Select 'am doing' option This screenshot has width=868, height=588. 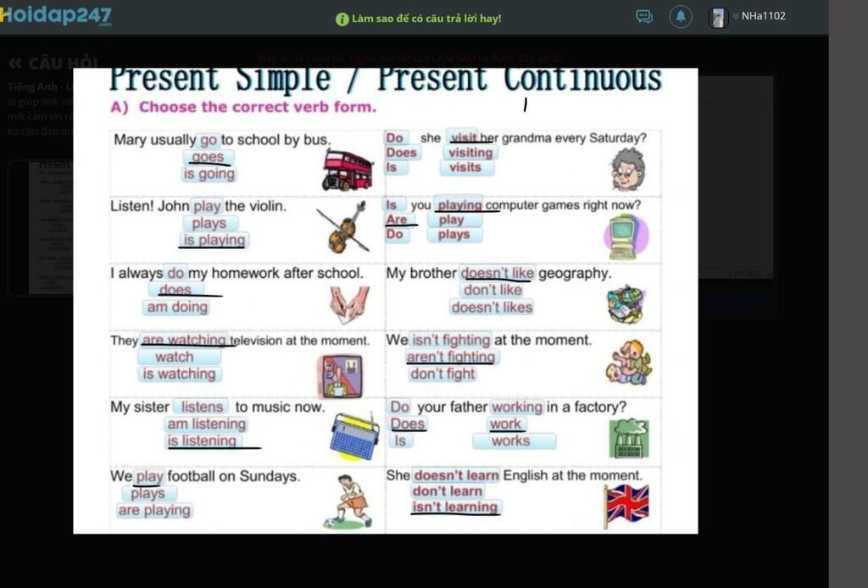(177, 307)
